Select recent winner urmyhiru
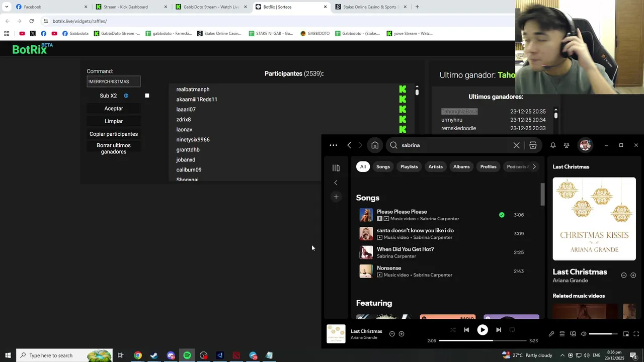Viewport: 644px width, 362px height. (x=452, y=120)
